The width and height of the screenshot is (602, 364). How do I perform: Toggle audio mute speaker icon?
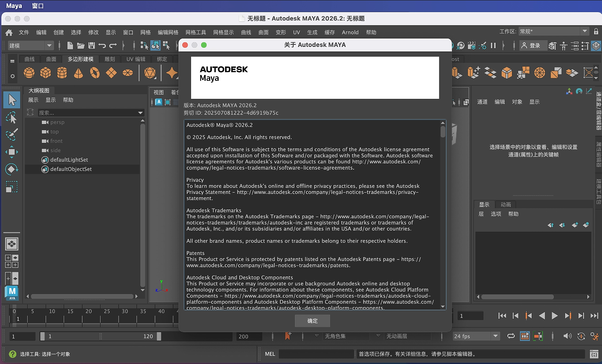coord(567,336)
